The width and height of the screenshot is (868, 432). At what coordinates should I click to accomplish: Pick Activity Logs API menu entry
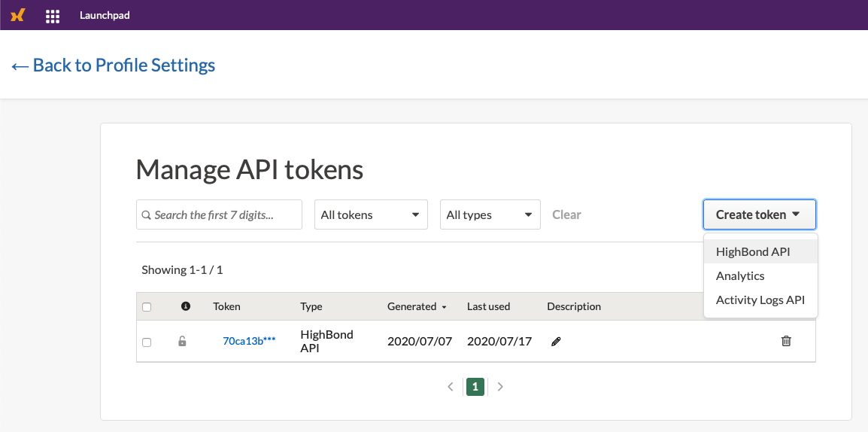(x=760, y=300)
